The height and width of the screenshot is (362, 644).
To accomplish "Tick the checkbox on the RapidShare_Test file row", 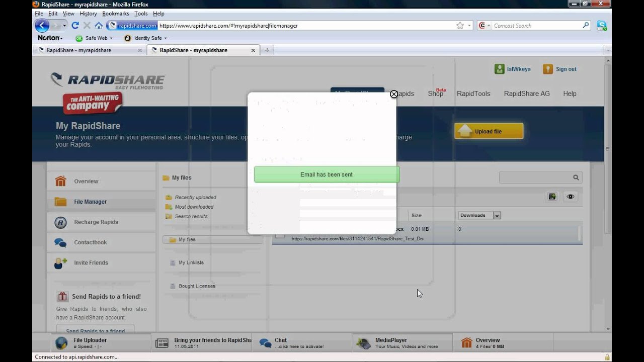I will point(280,234).
